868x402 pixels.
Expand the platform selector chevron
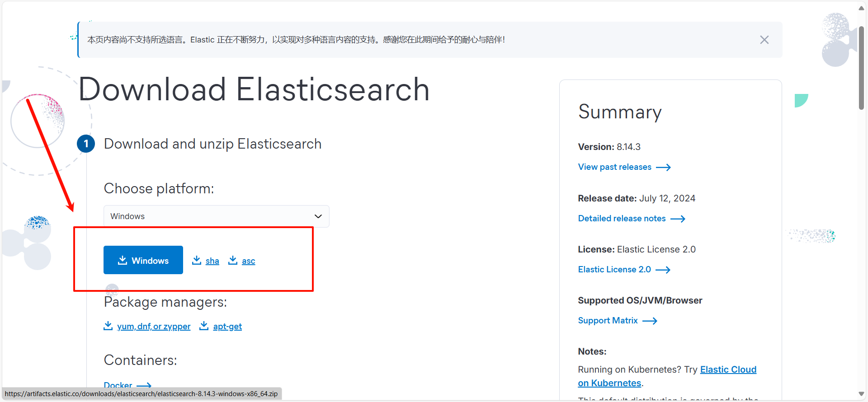point(318,216)
